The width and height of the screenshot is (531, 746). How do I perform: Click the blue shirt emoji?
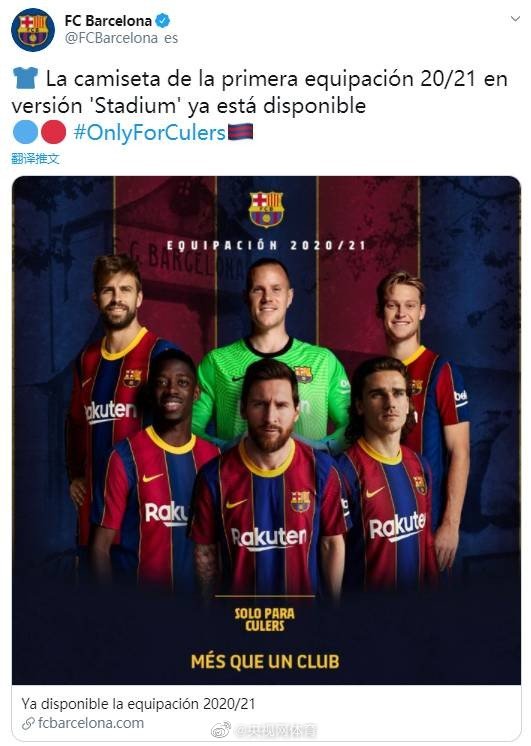pyautogui.click(x=25, y=78)
